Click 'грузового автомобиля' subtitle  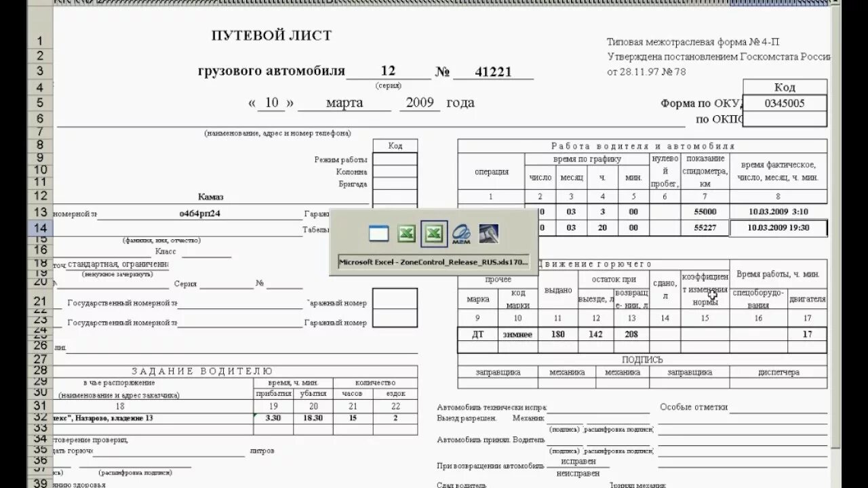tap(271, 71)
